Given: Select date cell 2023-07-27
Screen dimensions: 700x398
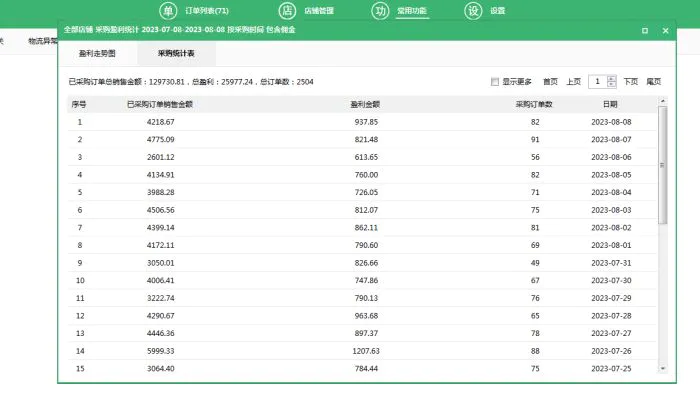Looking at the screenshot, I should [611, 333].
